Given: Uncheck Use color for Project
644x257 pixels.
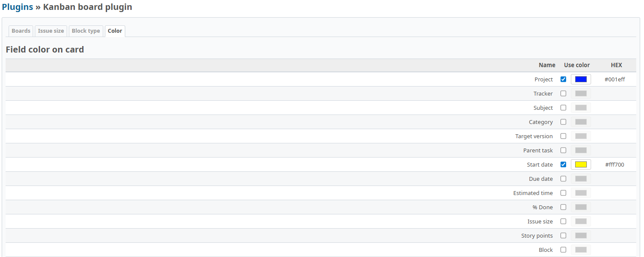Looking at the screenshot, I should click(x=563, y=79).
